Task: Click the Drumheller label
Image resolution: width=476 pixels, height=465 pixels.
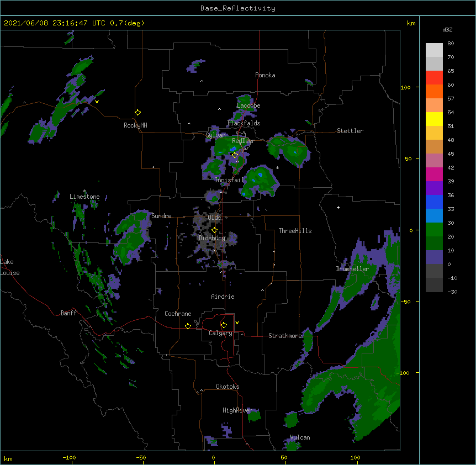Action: click(x=352, y=269)
